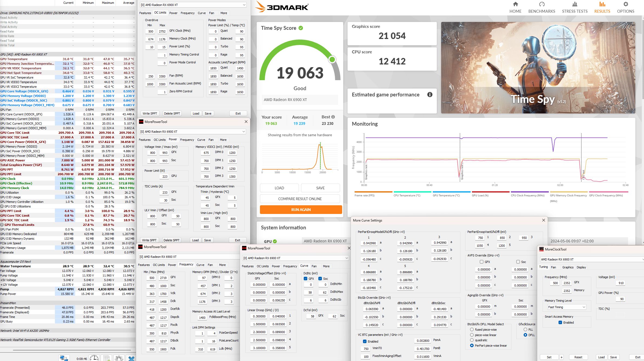Click the RUN AGAIN button

pos(301,210)
